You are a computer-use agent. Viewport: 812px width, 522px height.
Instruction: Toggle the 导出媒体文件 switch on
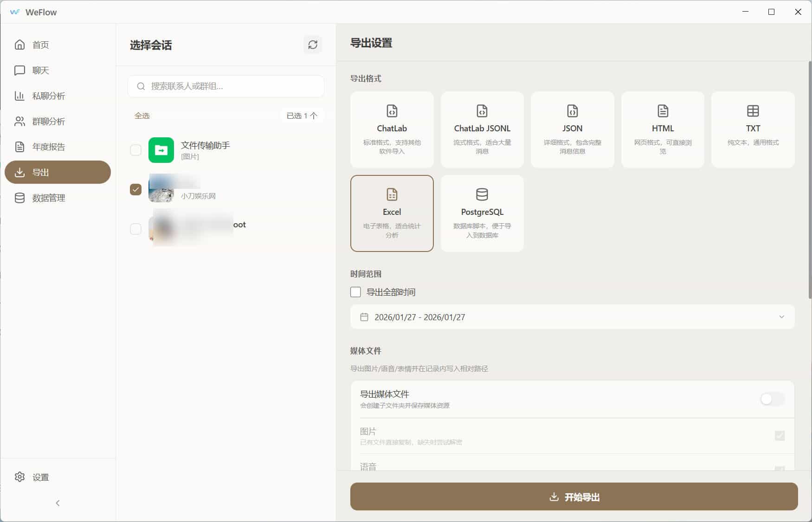[x=772, y=399]
